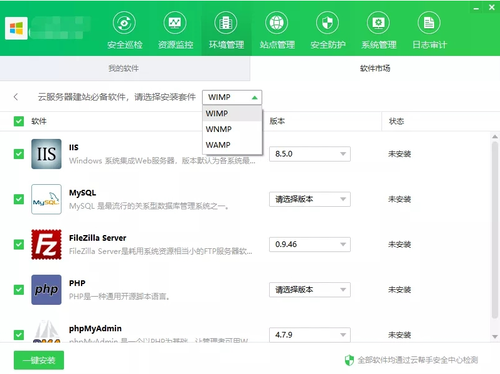Click the FileZilla Server Fz icon

tap(46, 244)
